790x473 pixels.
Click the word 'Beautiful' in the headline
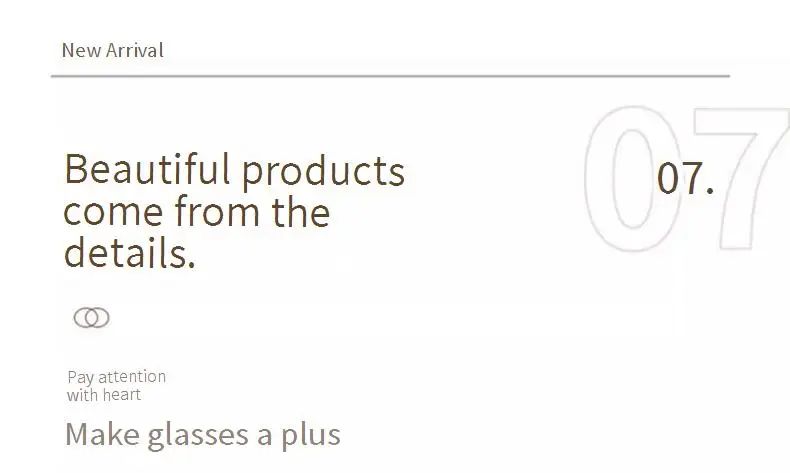[x=148, y=169]
